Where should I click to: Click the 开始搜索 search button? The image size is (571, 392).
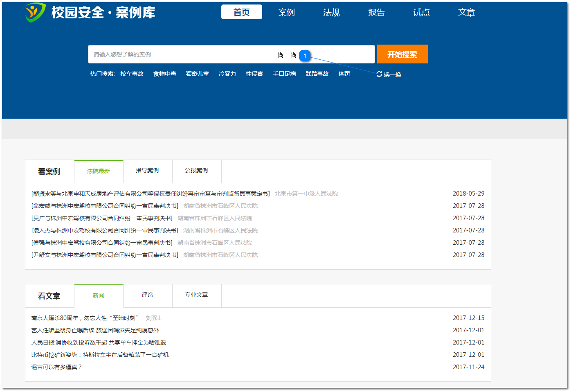[x=402, y=54]
